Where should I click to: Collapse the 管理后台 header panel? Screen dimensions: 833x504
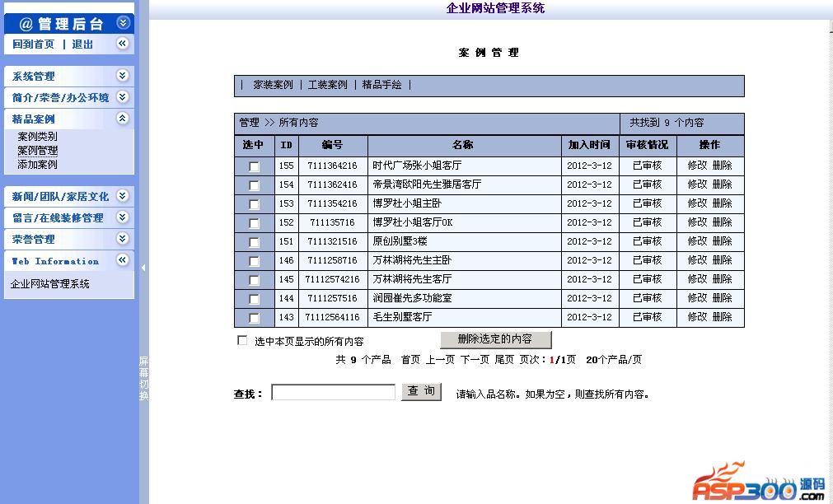pyautogui.click(x=123, y=23)
